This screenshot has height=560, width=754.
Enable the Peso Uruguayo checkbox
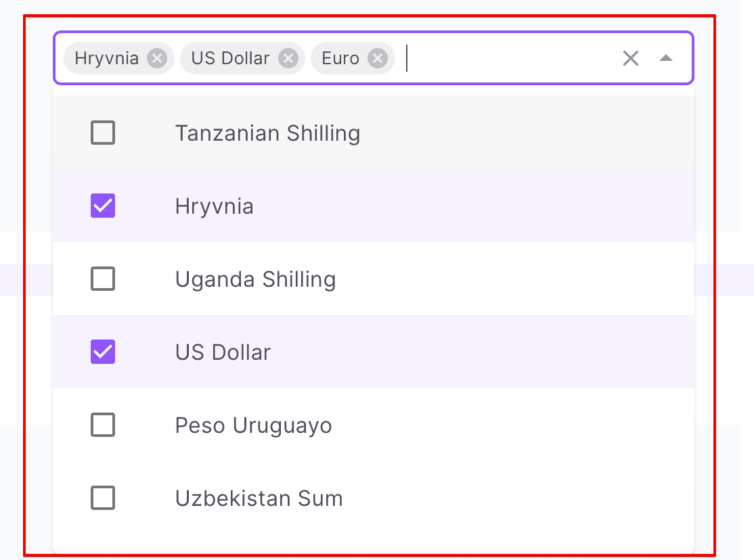point(103,425)
